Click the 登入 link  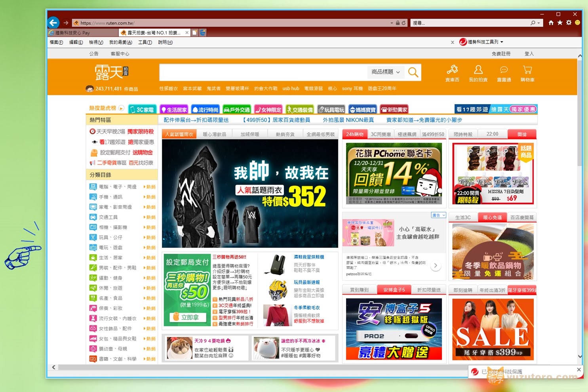pyautogui.click(x=529, y=54)
